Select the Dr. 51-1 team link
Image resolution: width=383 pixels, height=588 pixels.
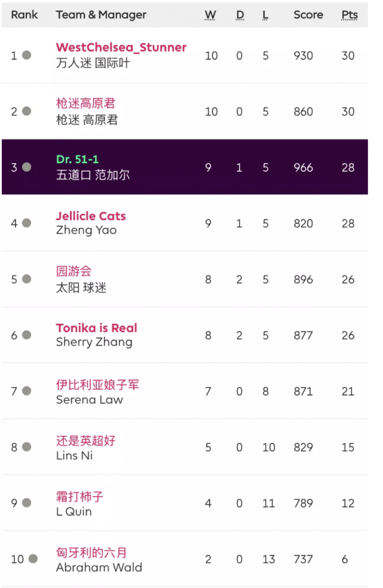pos(78,160)
